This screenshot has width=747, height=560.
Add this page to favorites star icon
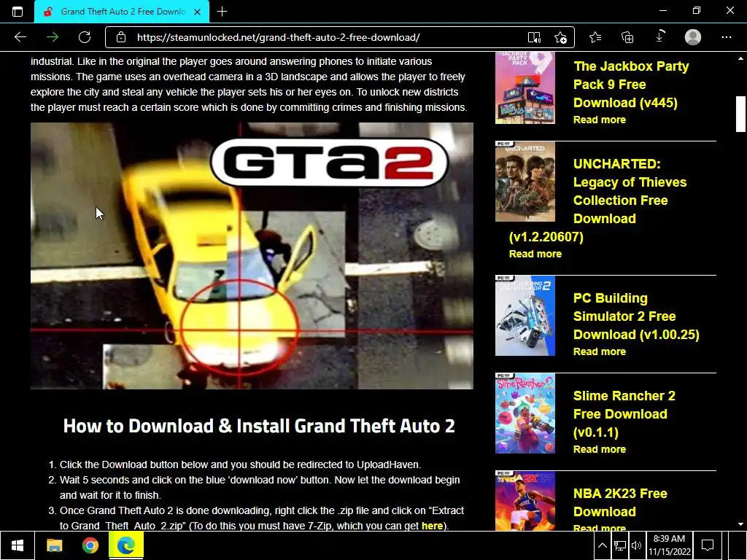[561, 38]
